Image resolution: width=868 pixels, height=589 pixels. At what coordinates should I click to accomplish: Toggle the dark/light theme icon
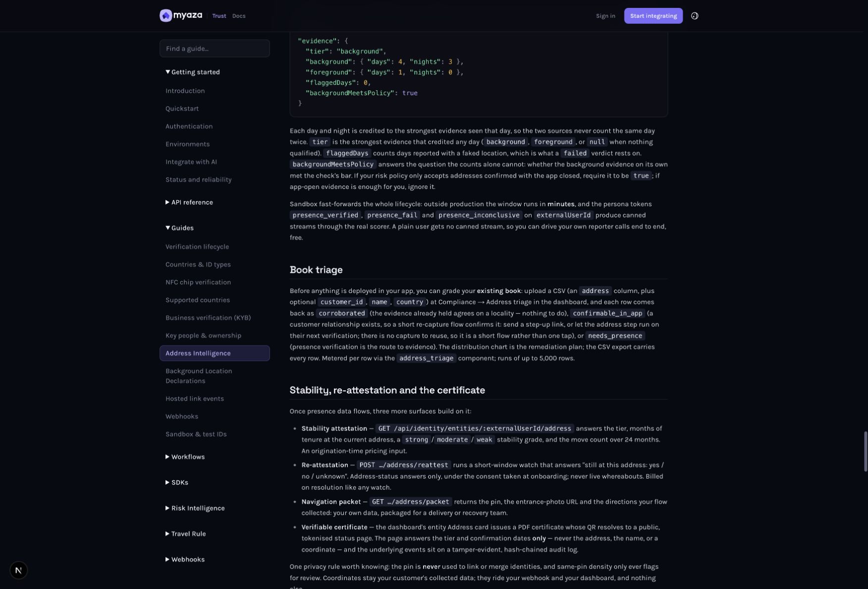[x=695, y=16]
